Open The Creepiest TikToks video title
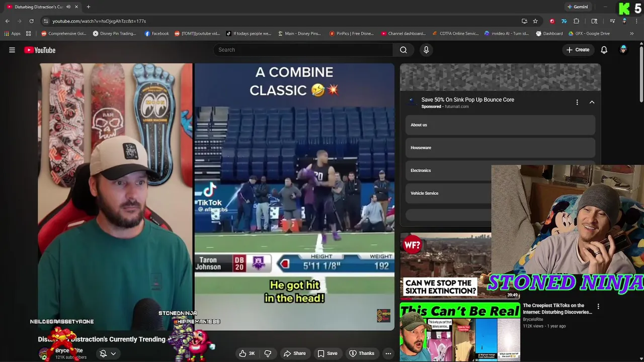The width and height of the screenshot is (644, 362). point(557,309)
